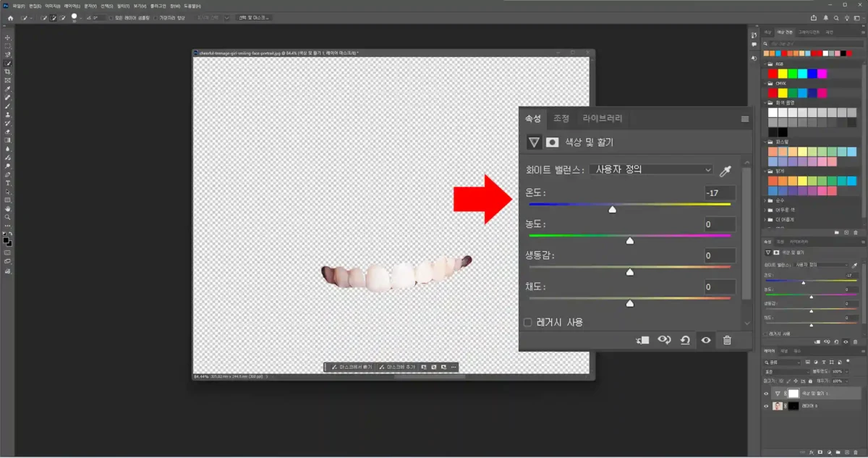Open the 화이트 밸런스 dropdown
868x458 pixels.
(651, 169)
